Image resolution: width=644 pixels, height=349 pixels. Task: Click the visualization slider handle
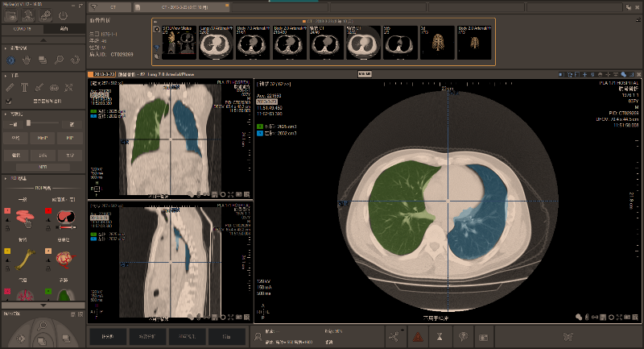click(x=29, y=123)
